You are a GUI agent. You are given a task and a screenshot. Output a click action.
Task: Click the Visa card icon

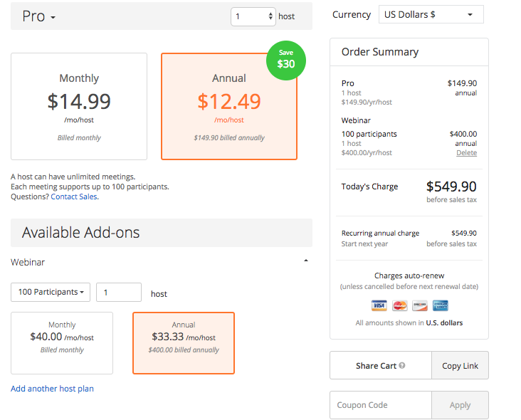pos(379,305)
